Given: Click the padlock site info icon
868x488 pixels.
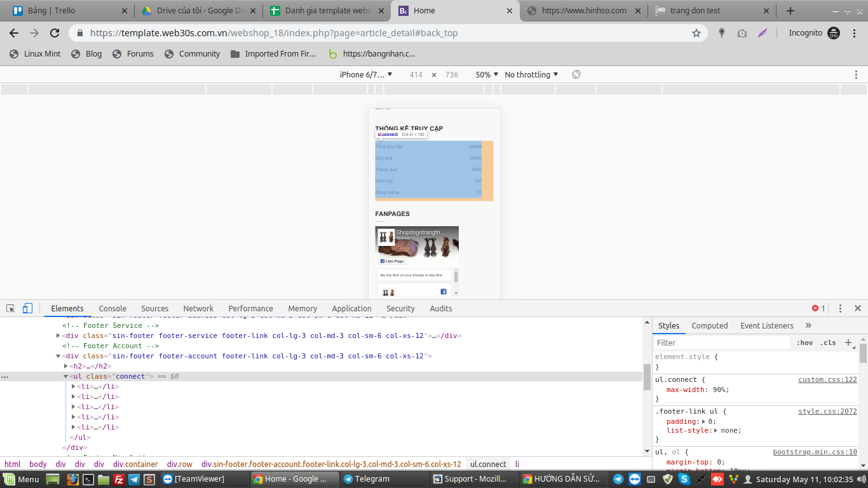Looking at the screenshot, I should pyautogui.click(x=80, y=33).
